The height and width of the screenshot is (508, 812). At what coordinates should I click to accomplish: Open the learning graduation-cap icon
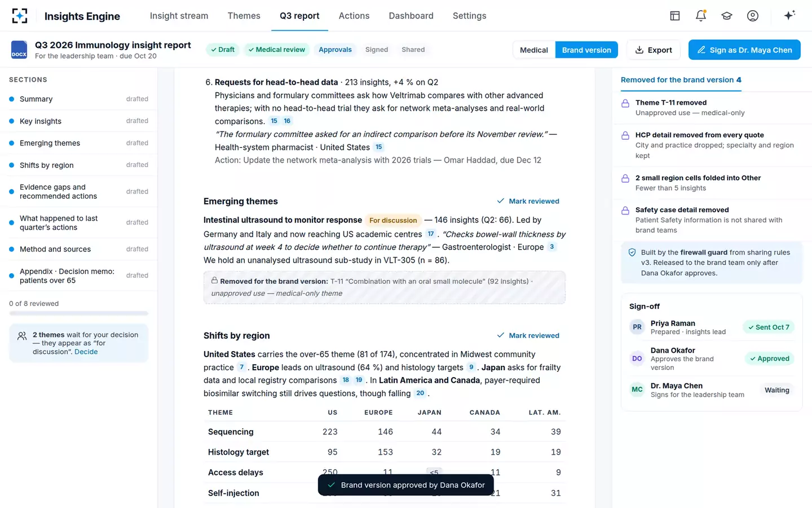coord(726,16)
